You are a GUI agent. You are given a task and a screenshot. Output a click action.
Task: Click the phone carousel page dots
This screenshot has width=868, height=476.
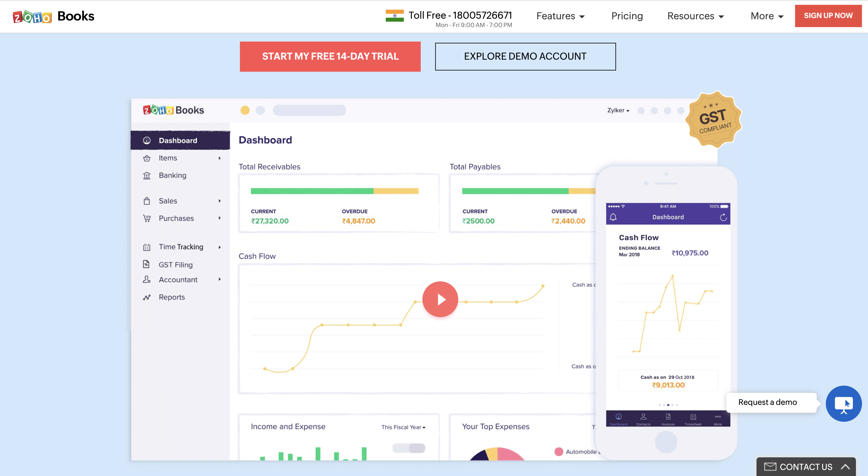point(668,405)
